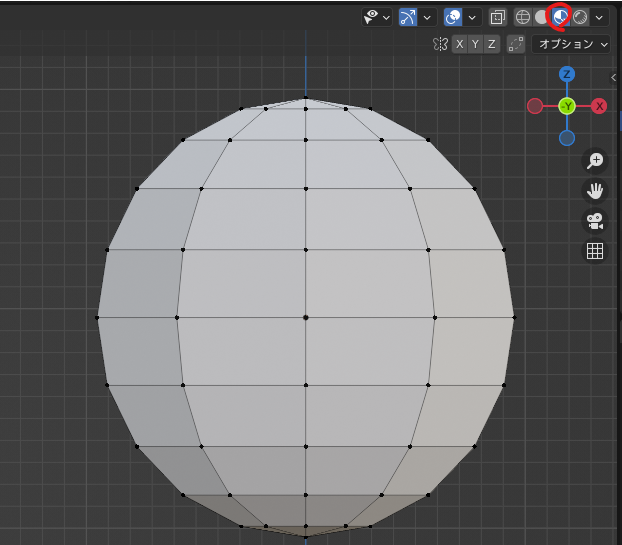This screenshot has width=622, height=545.
Task: Toggle auto merge vertices
Action: click(516, 44)
